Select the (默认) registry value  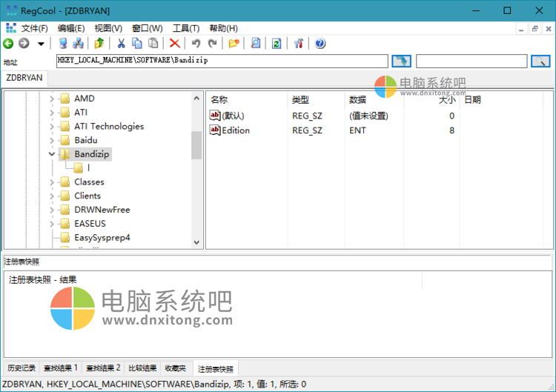point(233,116)
